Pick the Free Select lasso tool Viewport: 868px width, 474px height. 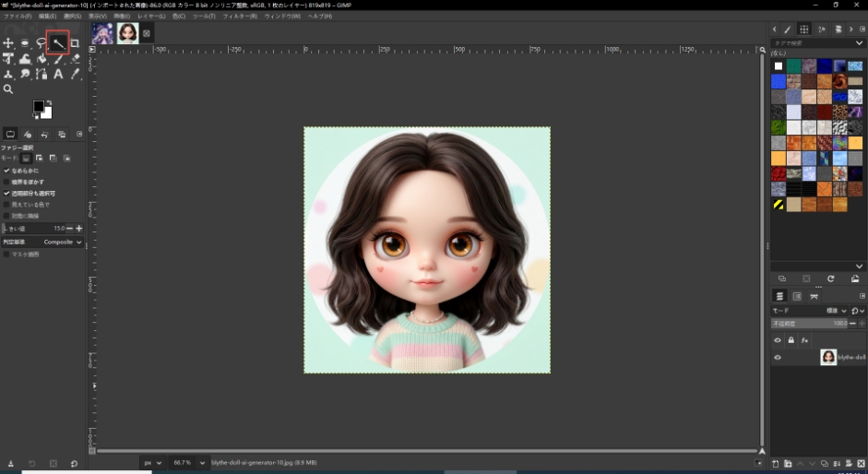pyautogui.click(x=42, y=43)
